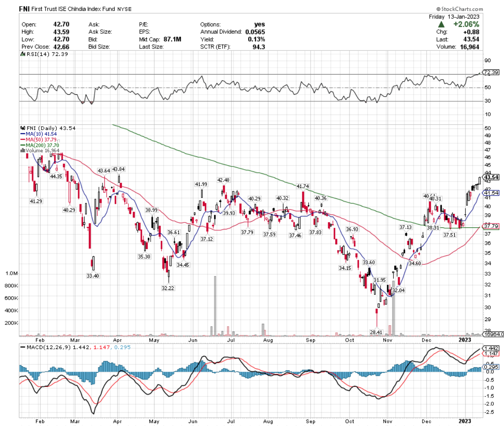Click the 72.39 RSI value tag on the right axis
504x427 pixels.
pos(491,72)
